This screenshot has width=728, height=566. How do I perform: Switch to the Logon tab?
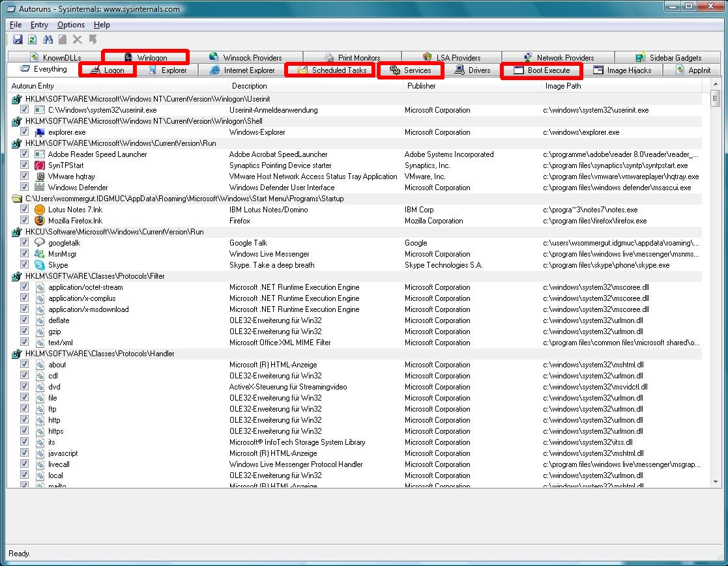[x=108, y=70]
